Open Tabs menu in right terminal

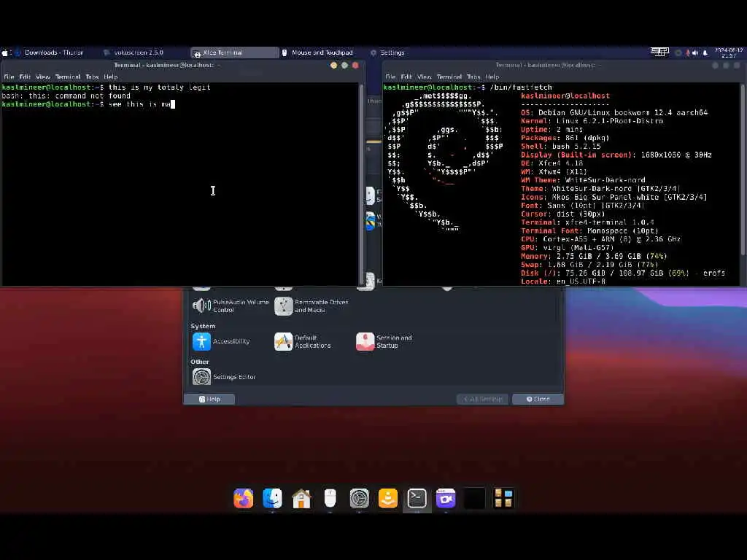click(473, 77)
